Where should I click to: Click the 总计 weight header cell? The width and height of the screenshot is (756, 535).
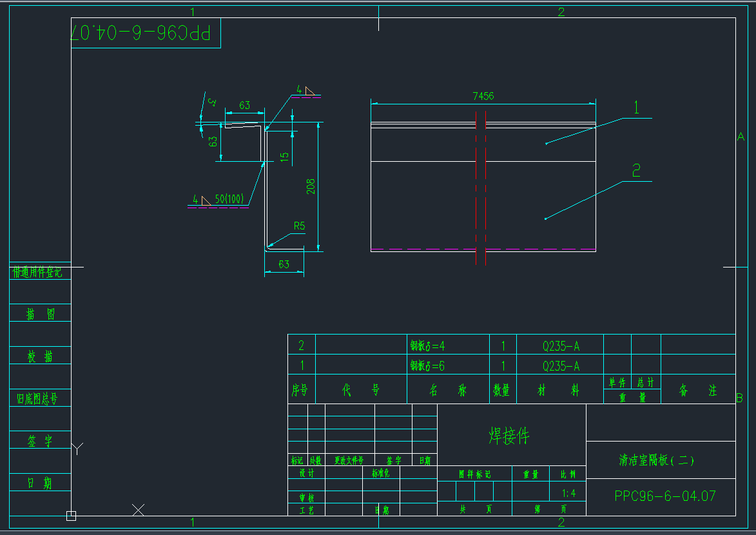[646, 382]
